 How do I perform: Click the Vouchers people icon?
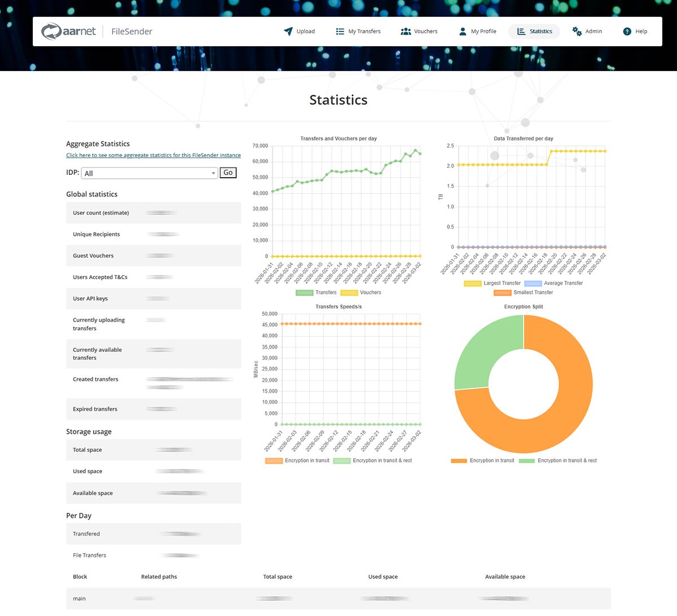[406, 32]
